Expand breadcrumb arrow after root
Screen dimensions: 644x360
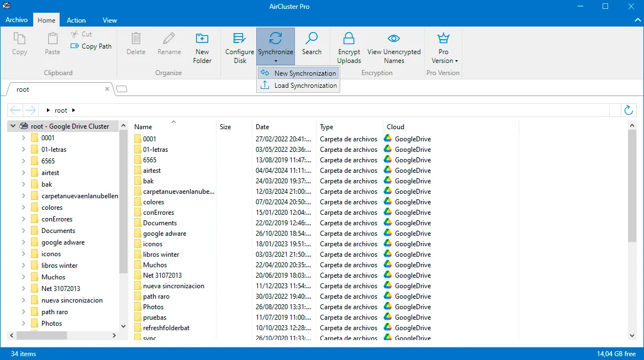pos(73,110)
